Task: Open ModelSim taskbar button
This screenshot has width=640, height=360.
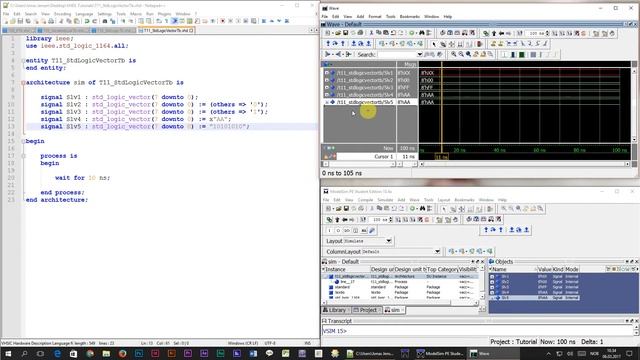Action: tap(440, 353)
